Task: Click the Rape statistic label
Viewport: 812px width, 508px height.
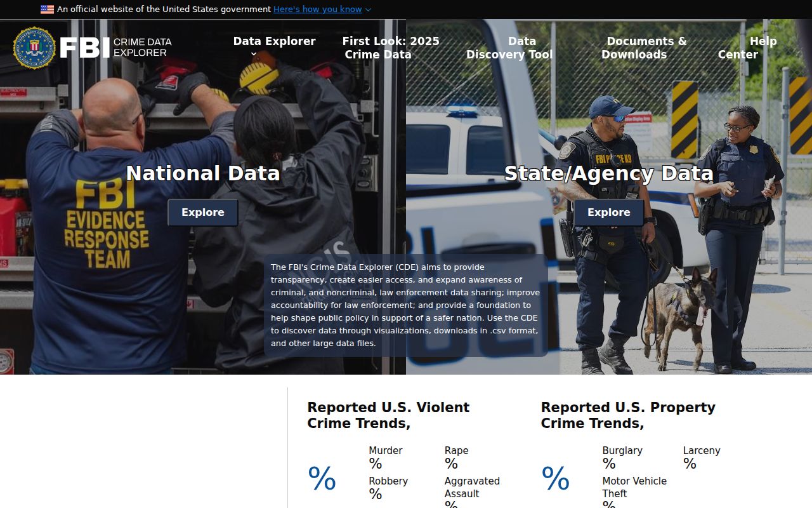Action: (456, 451)
